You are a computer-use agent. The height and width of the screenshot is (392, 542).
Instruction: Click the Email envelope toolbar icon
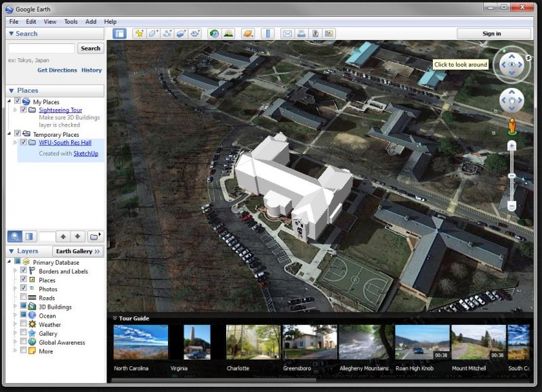coord(287,33)
